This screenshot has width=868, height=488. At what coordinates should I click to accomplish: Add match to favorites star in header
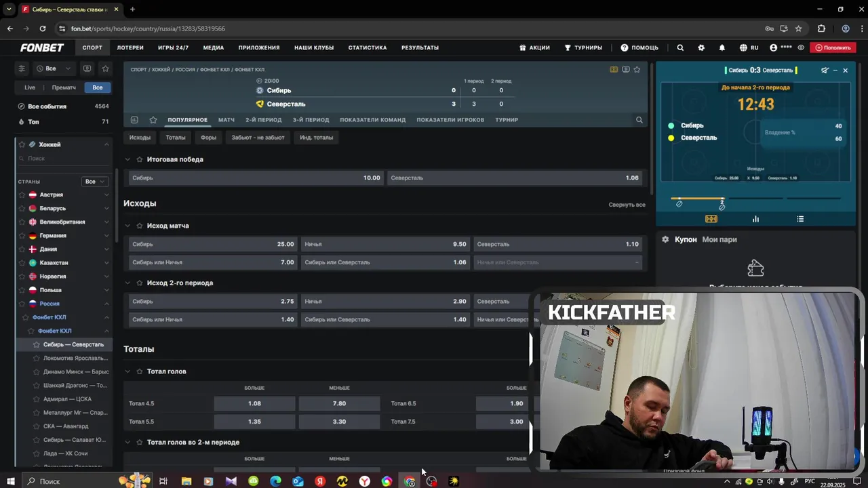pyautogui.click(x=637, y=69)
